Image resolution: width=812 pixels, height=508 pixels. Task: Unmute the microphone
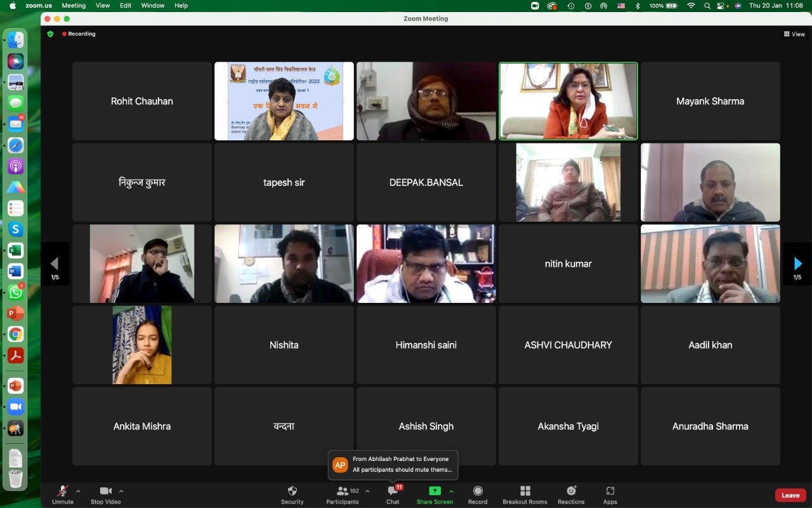(62, 491)
